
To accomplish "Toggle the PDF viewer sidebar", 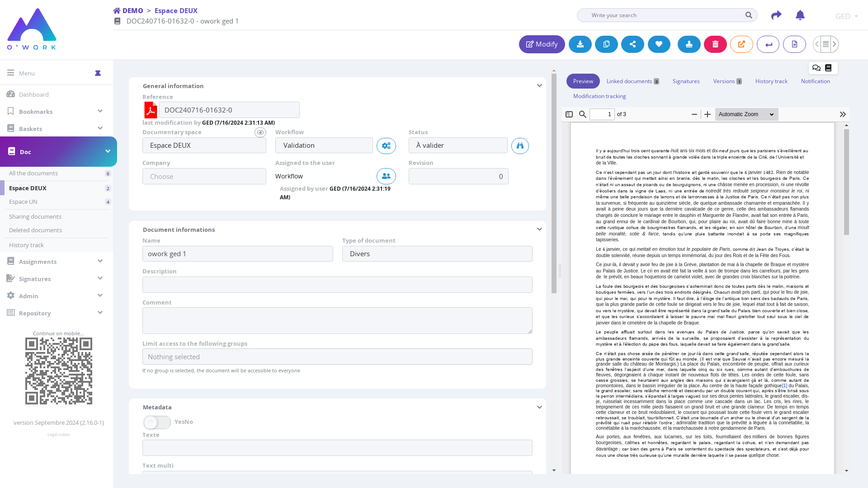I will click(569, 114).
